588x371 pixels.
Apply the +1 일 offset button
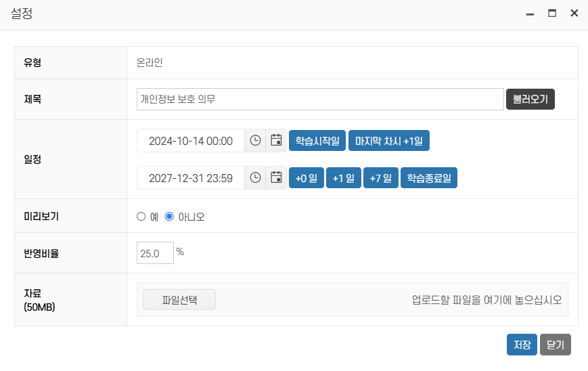click(343, 178)
